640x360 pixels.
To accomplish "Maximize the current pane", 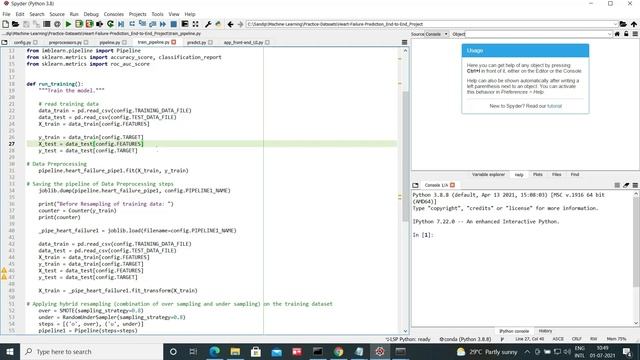I will tap(185, 24).
